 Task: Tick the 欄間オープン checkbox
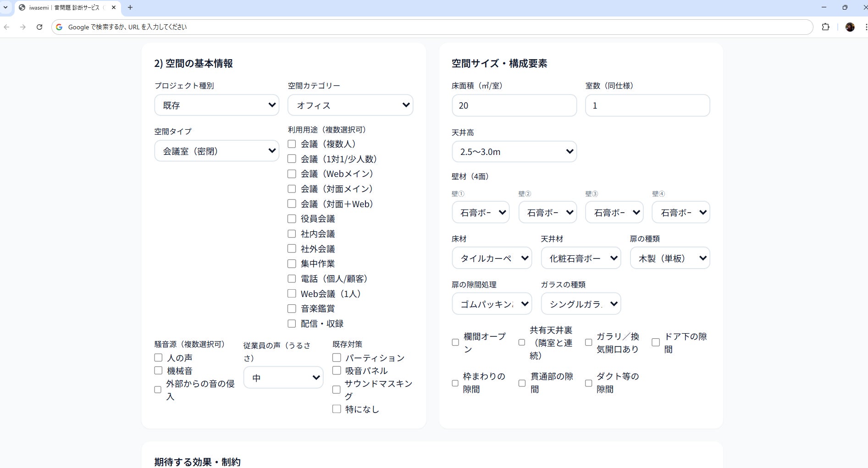[455, 342]
